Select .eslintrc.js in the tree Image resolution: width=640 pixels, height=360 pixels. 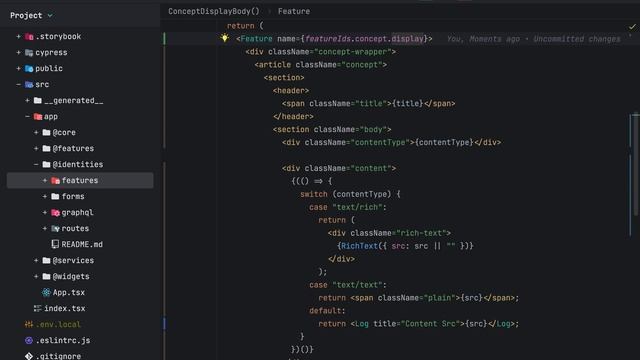63,340
